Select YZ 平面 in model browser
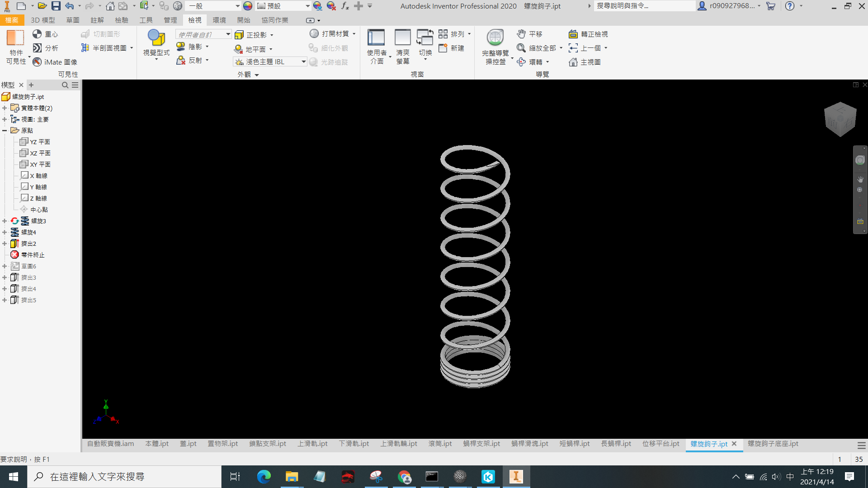Viewport: 868px width, 488px height. [35, 142]
